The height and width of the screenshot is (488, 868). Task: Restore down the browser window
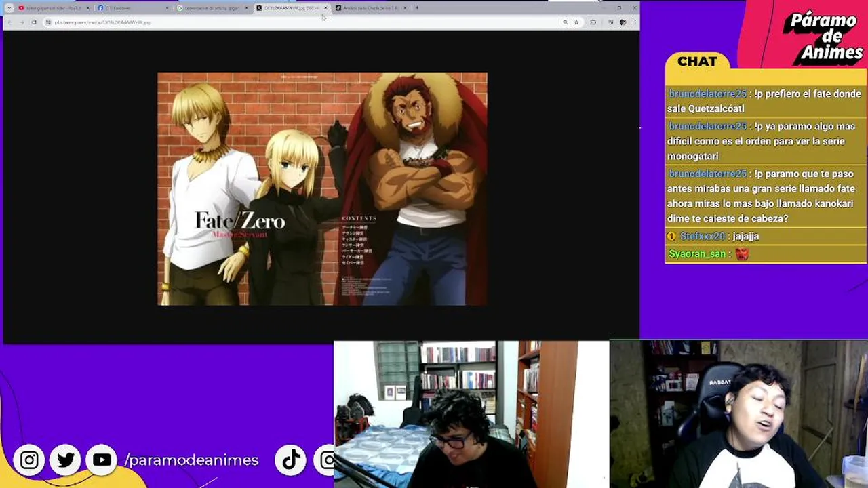(x=618, y=8)
